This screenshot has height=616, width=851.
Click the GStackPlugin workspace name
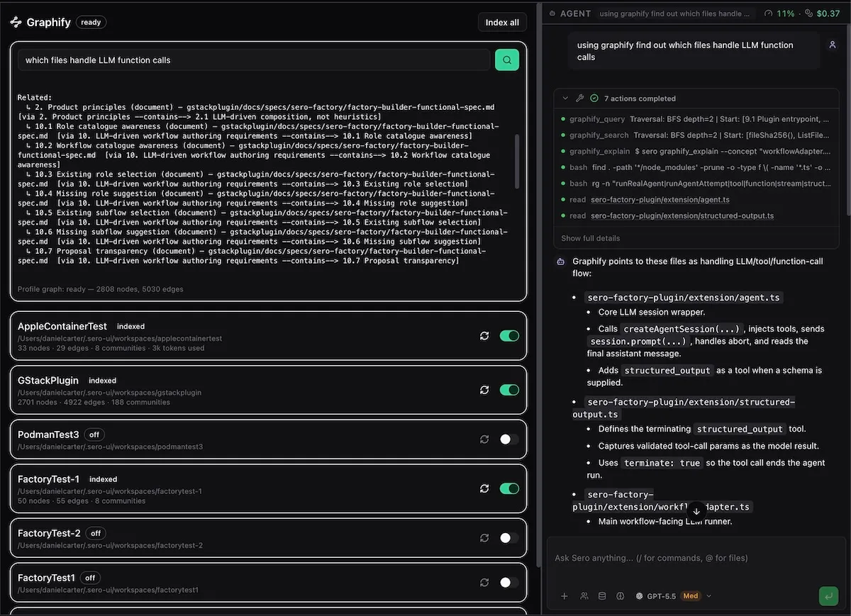[48, 381]
